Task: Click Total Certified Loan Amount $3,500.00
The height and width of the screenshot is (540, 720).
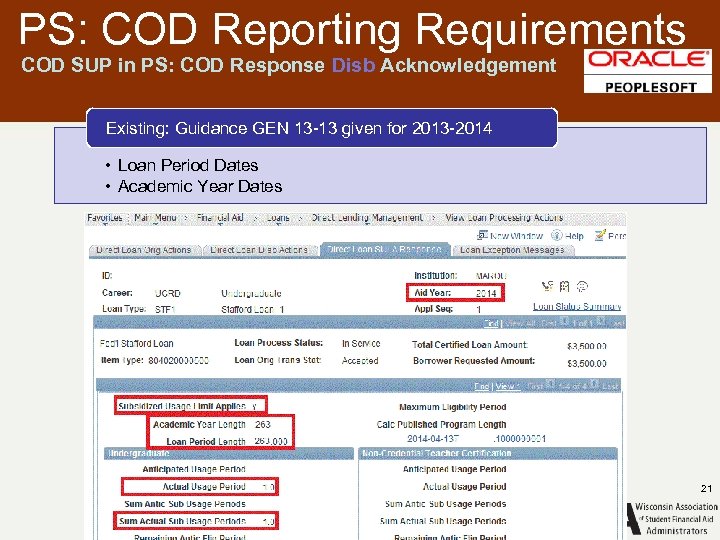Action: 587,346
